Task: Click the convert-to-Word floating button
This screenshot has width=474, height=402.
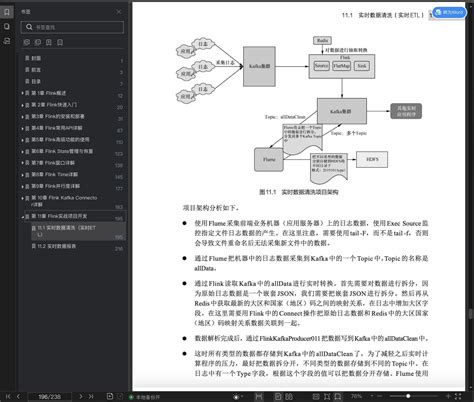Action: [449, 13]
